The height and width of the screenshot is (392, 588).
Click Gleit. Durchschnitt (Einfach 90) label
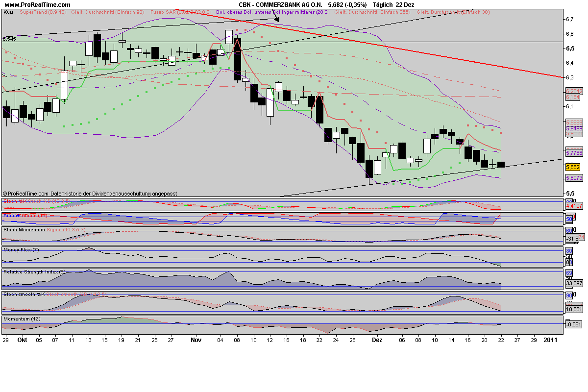tap(108, 11)
